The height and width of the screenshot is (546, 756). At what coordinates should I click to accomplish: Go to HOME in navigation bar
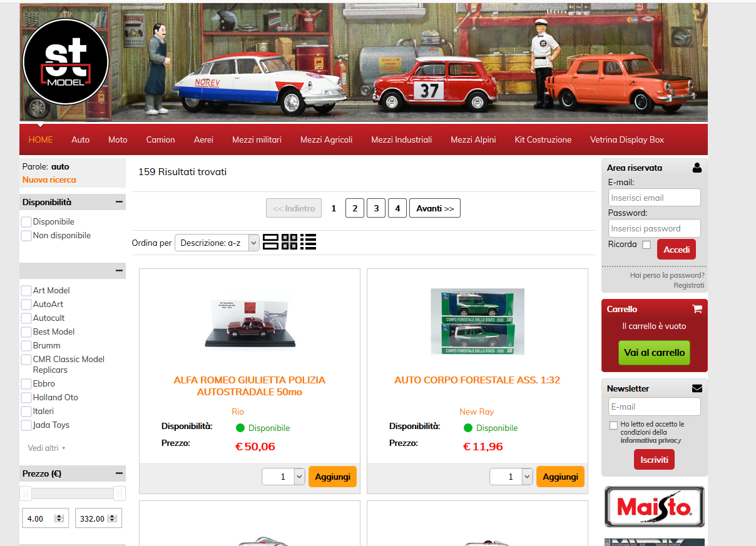41,139
